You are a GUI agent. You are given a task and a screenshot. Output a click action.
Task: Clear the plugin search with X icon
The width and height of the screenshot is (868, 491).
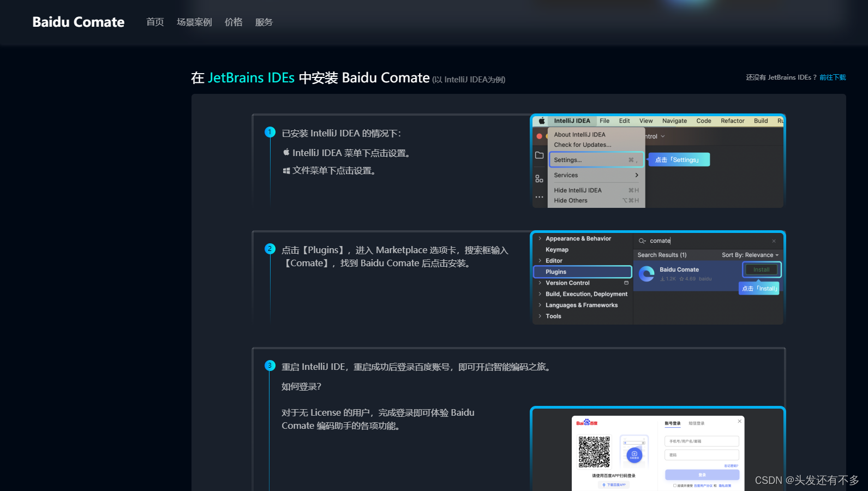pyautogui.click(x=774, y=241)
